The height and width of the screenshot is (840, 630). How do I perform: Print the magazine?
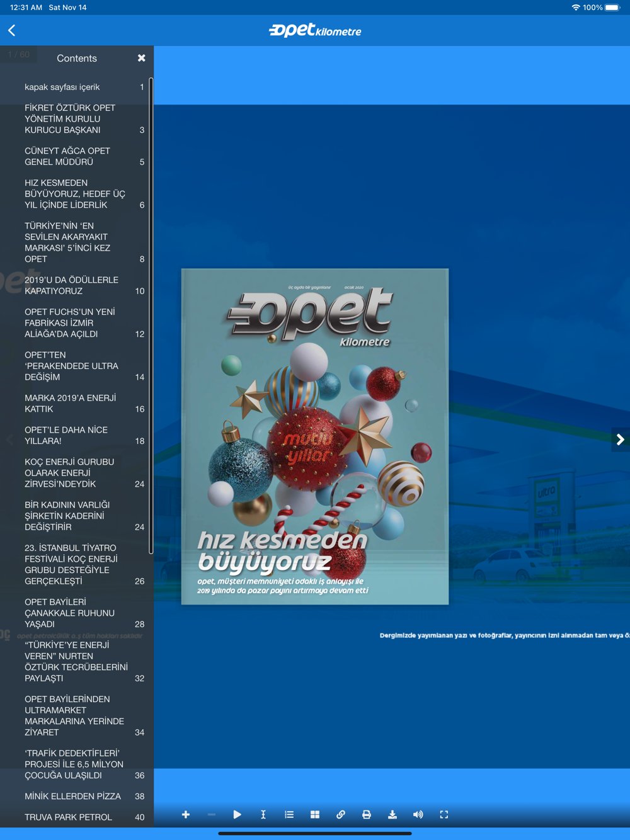click(x=366, y=815)
